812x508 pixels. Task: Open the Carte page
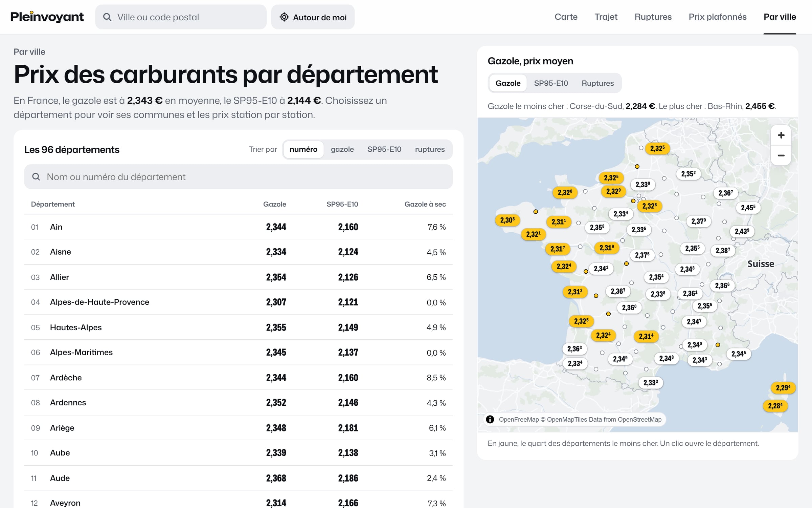tap(566, 17)
